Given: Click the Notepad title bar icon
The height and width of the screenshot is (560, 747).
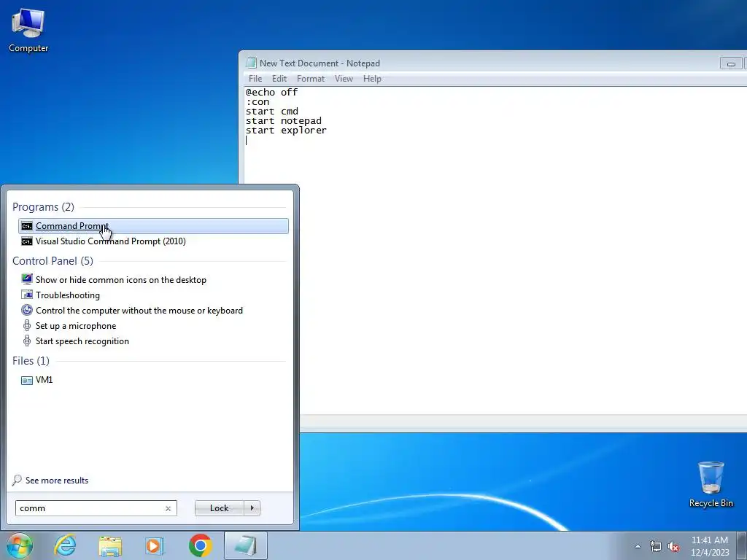Looking at the screenshot, I should tap(251, 63).
